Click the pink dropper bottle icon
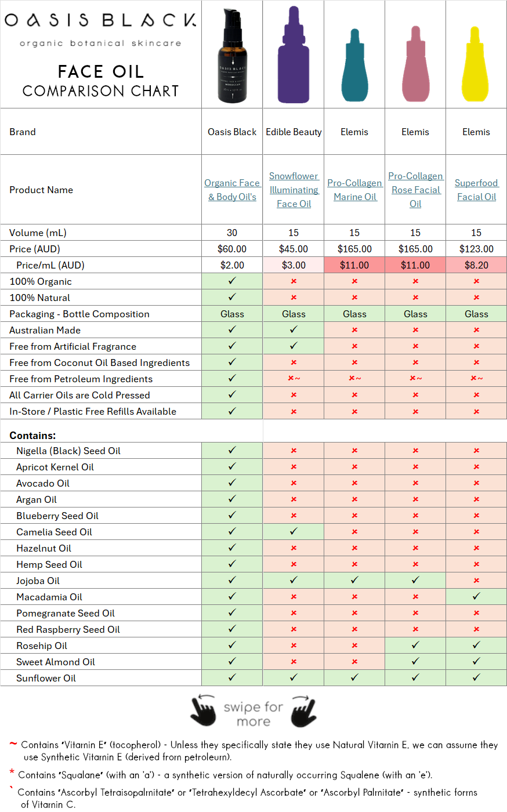This screenshot has width=507, height=812. click(415, 65)
